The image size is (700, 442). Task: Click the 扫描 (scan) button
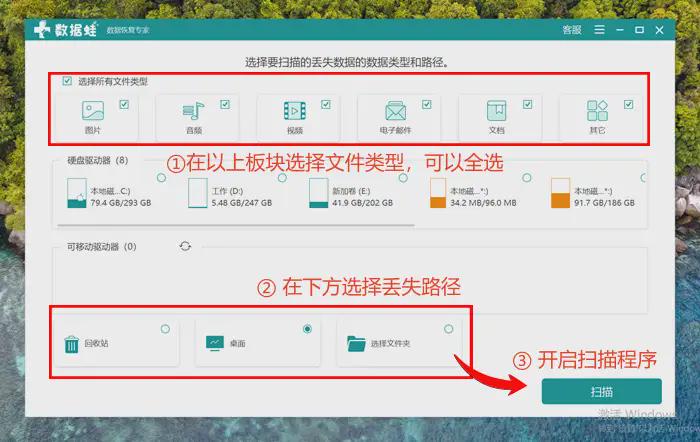click(x=601, y=391)
